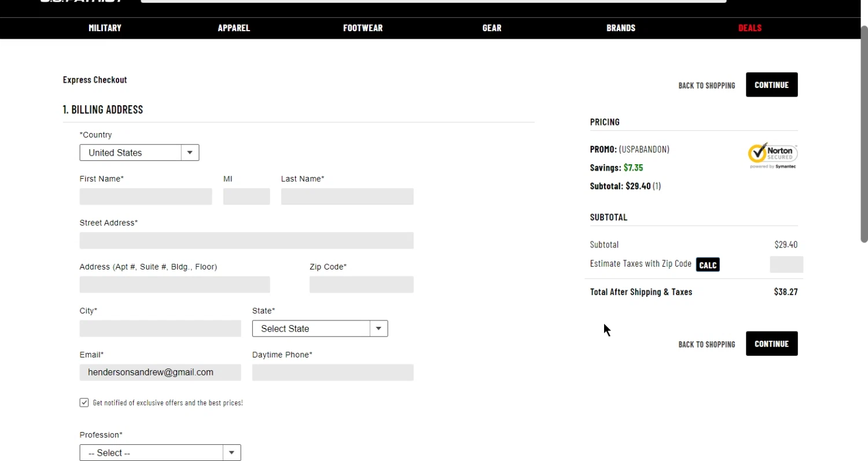The height and width of the screenshot is (461, 868).
Task: Focus the Daytime Phone field
Action: [x=333, y=373]
